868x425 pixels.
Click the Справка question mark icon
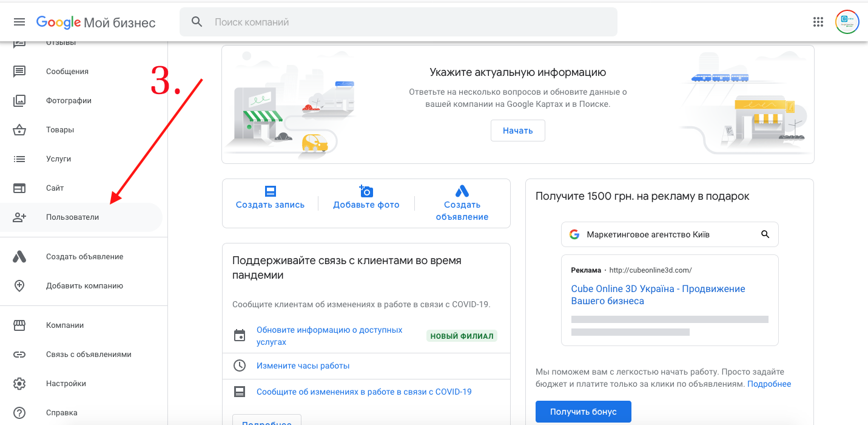click(19, 413)
